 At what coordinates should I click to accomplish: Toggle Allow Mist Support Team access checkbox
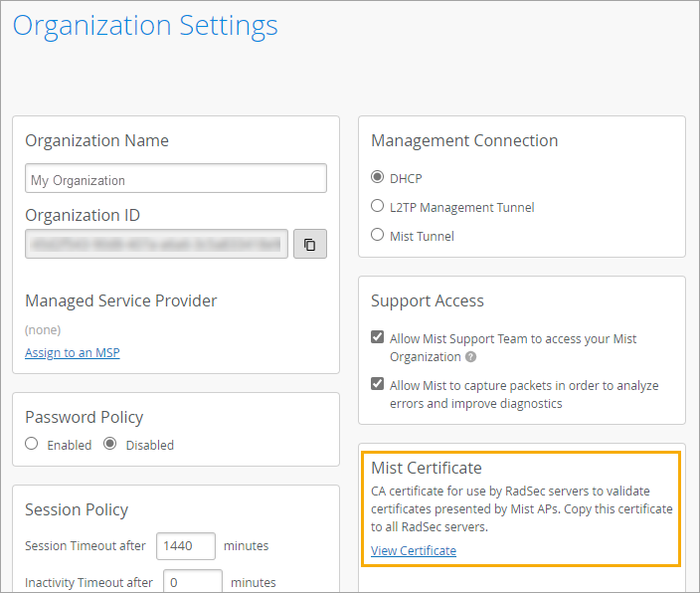tap(378, 338)
